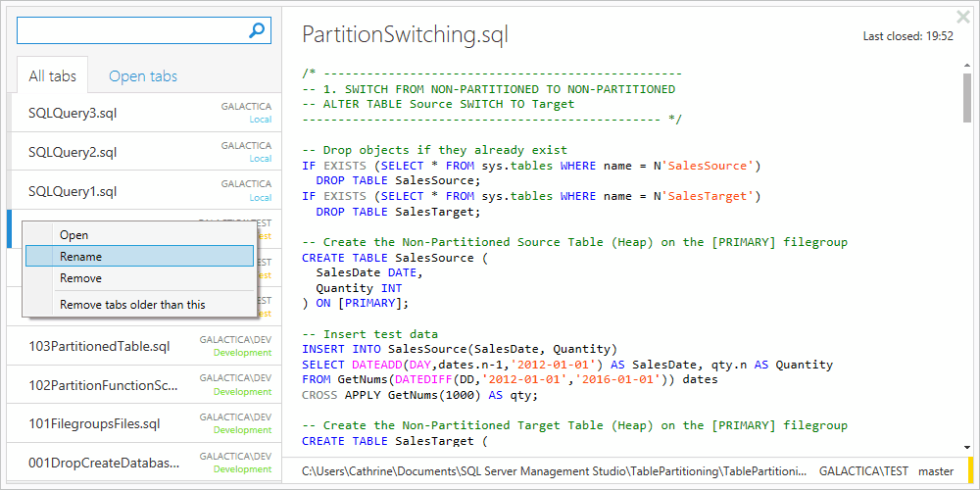Click the yellow color indicator in status bar
The height and width of the screenshot is (490, 980).
(x=970, y=470)
